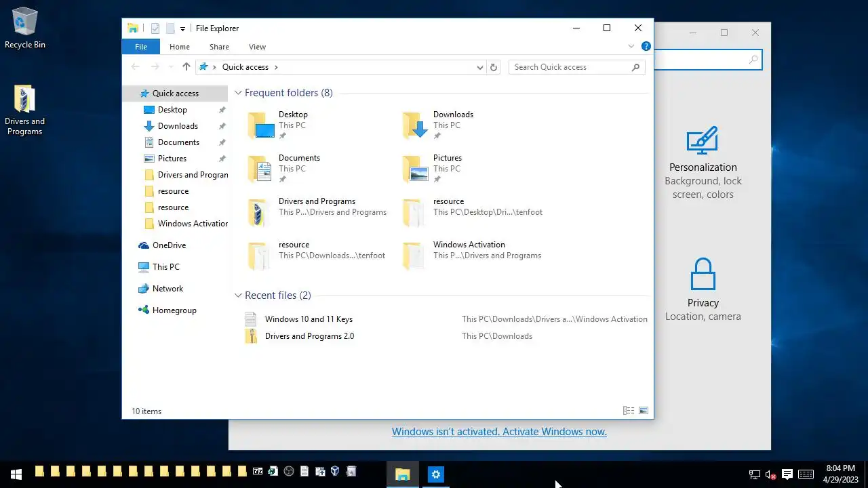
Task: Open the File ribbon tab
Action: coord(141,47)
